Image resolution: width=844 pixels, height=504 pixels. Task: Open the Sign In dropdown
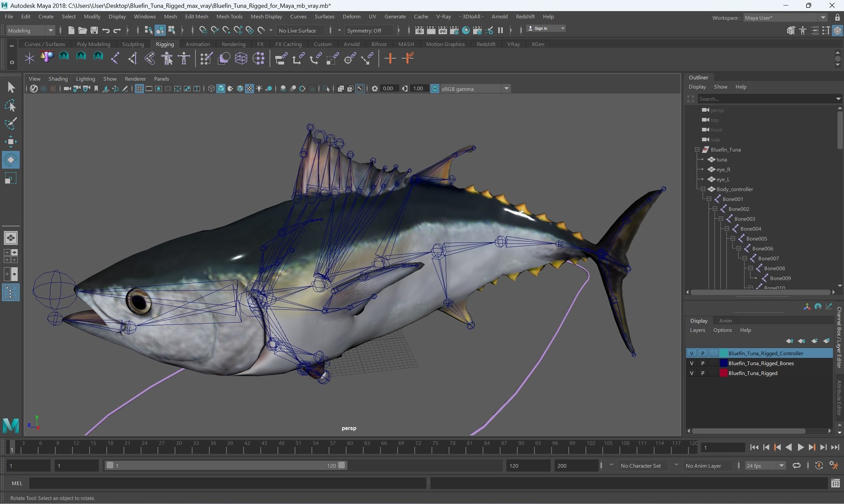click(x=546, y=28)
